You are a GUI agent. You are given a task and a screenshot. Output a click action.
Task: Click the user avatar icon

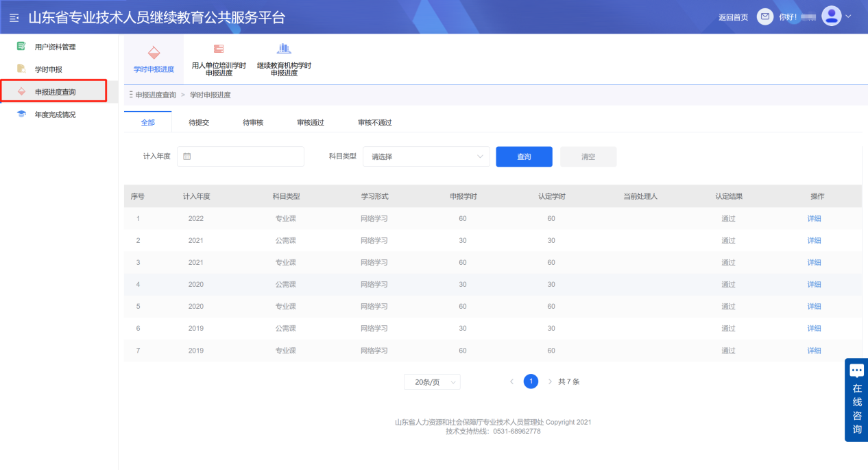(830, 15)
